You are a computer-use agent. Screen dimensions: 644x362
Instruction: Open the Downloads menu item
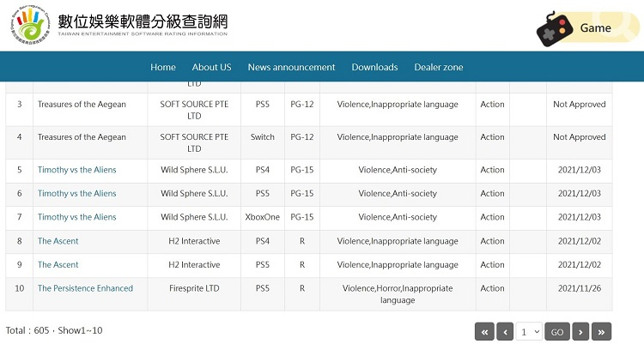[x=374, y=67]
